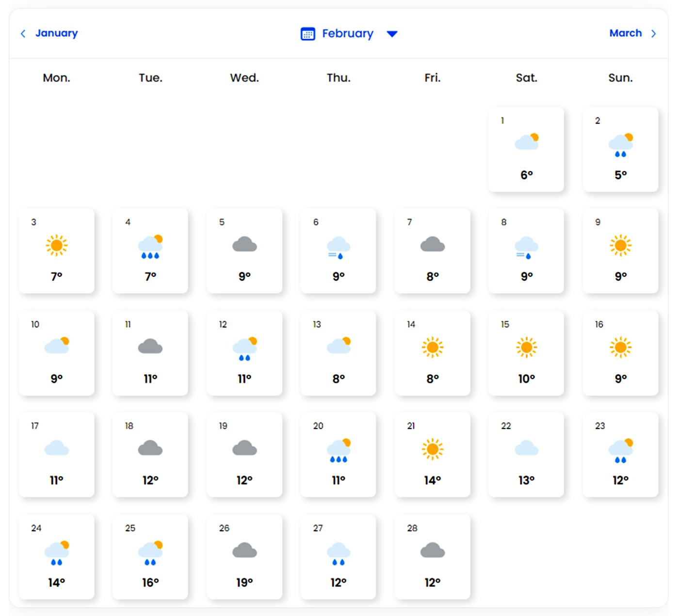Click the partly cloudy icon on February 1
Screen dimensions: 679x616
click(527, 142)
